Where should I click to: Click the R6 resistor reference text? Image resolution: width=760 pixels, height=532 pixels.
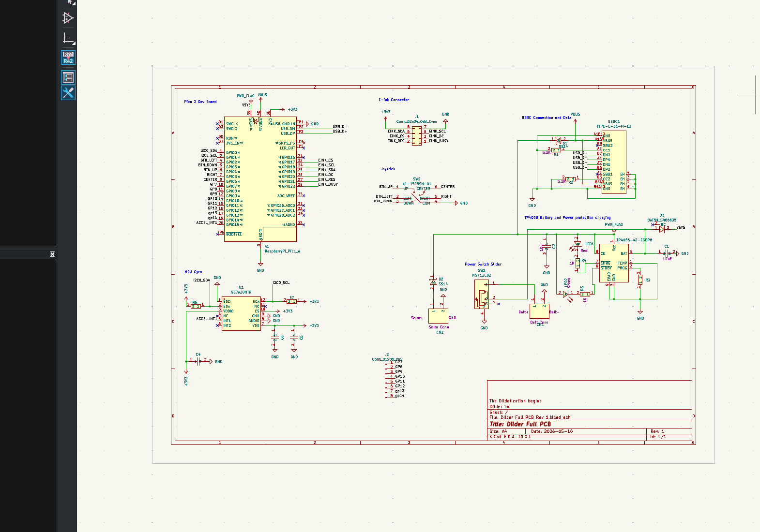pos(195,302)
